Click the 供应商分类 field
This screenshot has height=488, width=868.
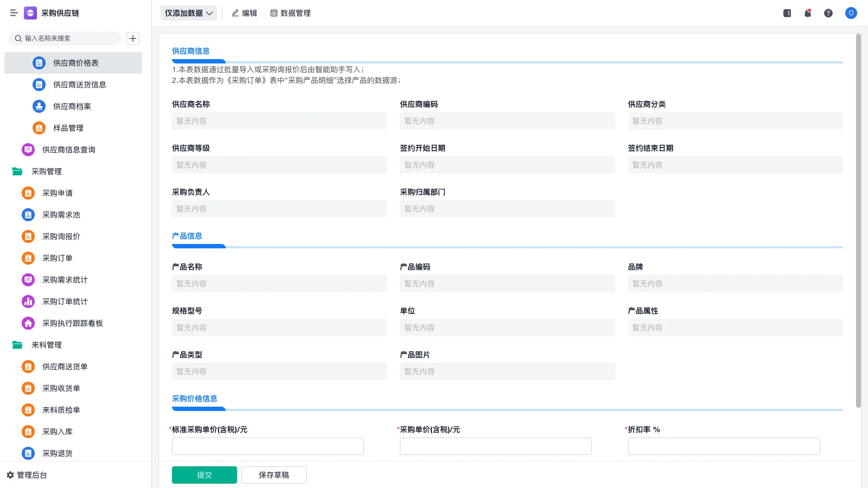(x=736, y=121)
